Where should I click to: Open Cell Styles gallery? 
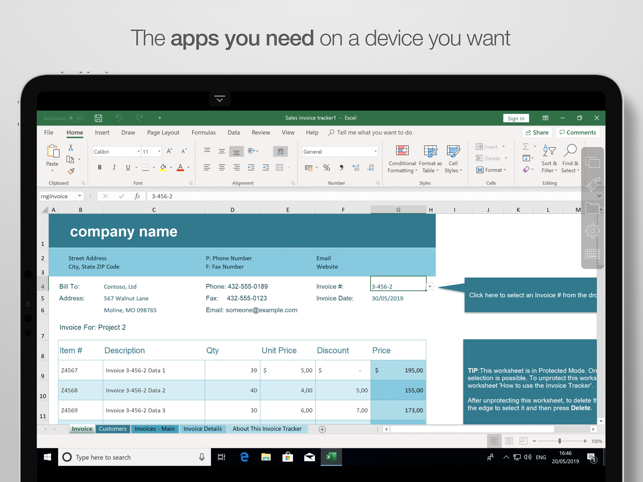pos(453,158)
